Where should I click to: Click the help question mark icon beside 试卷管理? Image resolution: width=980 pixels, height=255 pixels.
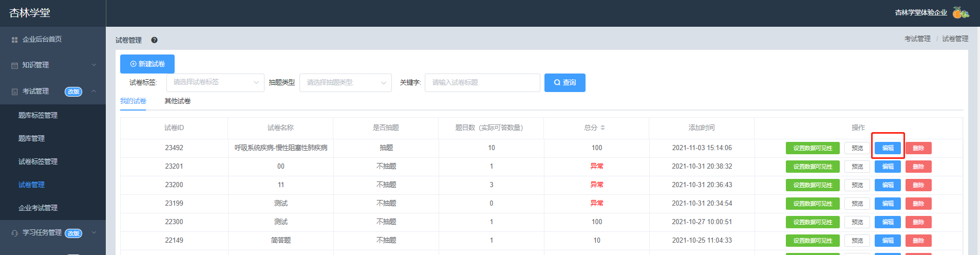coord(154,40)
